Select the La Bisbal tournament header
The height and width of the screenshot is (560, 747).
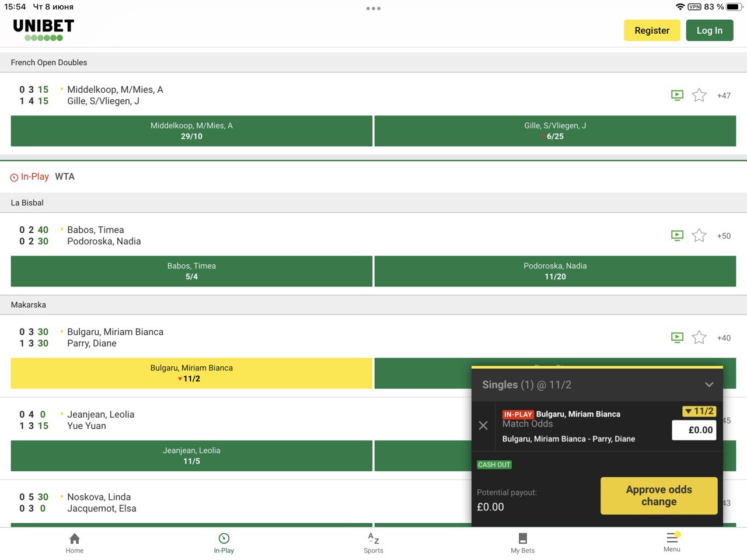point(373,203)
